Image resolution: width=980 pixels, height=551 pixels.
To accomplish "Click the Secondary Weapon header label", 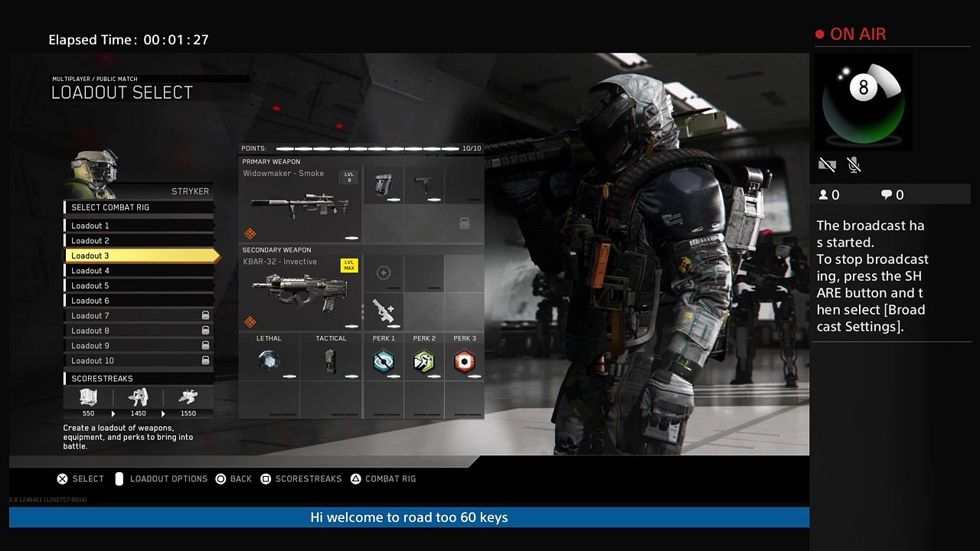I will [x=276, y=250].
